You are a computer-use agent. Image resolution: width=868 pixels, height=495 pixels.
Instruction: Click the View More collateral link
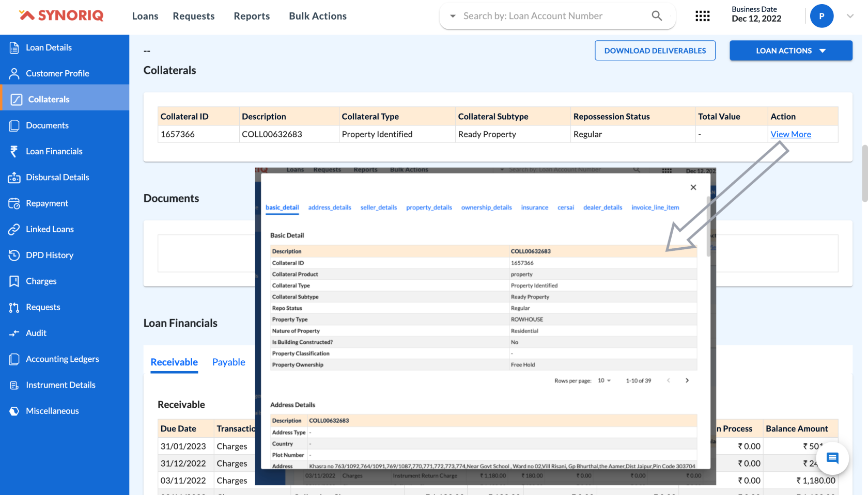[791, 134]
